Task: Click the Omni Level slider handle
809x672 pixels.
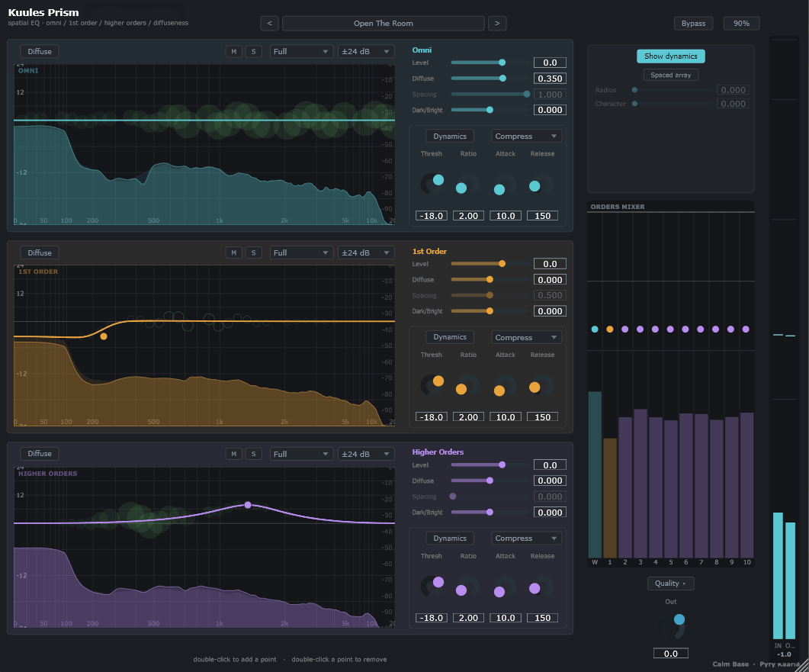Action: (502, 63)
